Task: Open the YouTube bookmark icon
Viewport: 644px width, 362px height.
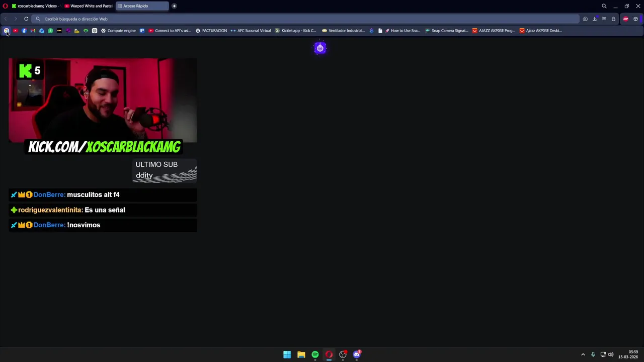Action: [x=15, y=31]
